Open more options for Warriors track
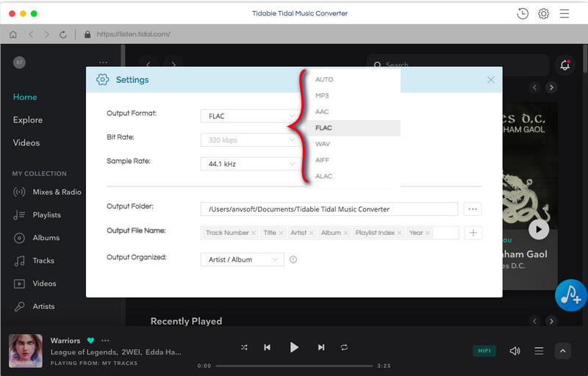The image size is (588, 376). [105, 341]
